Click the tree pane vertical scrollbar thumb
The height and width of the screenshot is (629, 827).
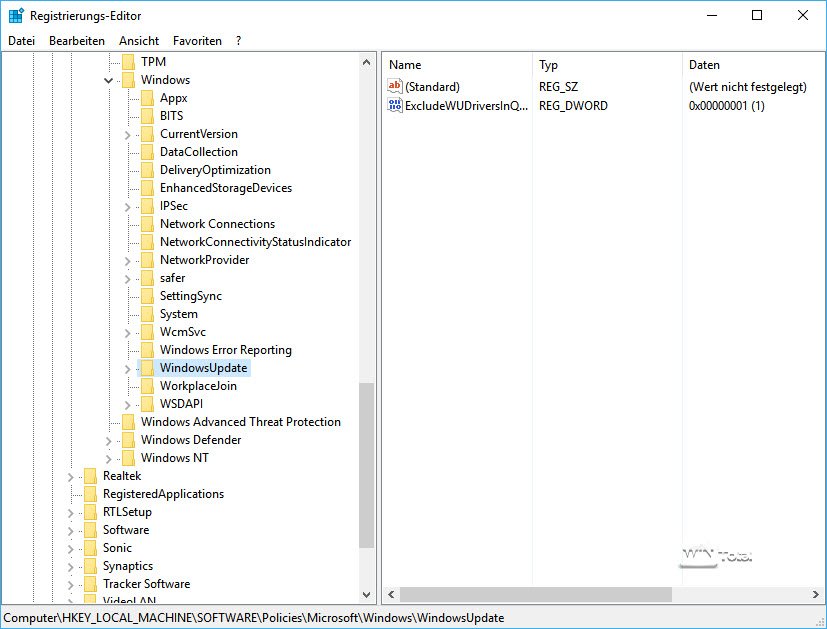tap(367, 466)
